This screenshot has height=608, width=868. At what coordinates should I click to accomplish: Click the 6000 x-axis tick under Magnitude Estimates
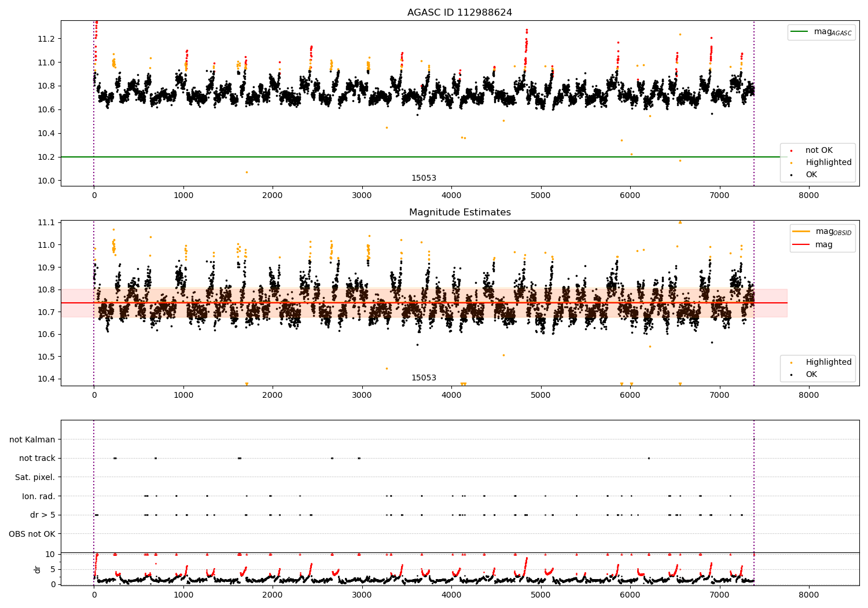point(630,395)
